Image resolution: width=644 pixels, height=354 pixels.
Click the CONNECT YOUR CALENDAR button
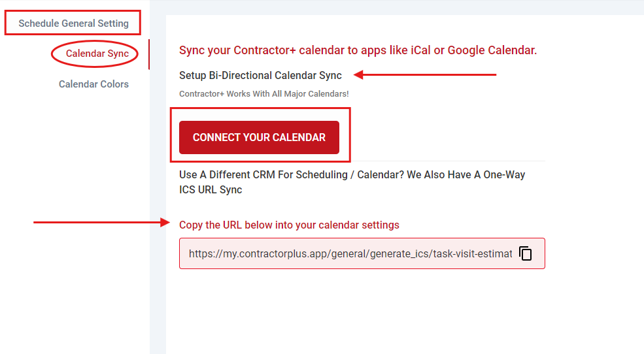(259, 137)
